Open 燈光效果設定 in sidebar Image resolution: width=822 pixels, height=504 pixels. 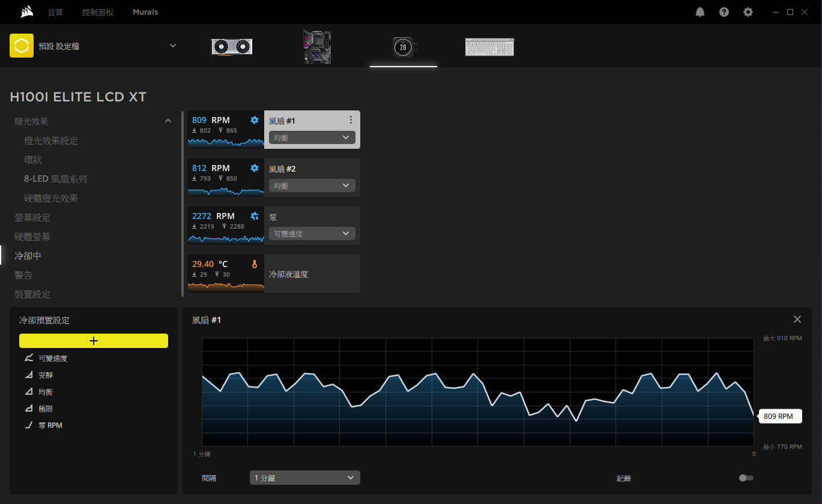pos(51,140)
